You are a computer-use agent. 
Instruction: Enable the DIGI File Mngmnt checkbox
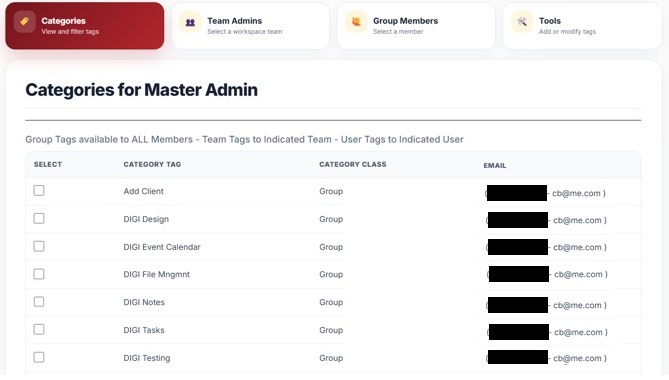[39, 274]
